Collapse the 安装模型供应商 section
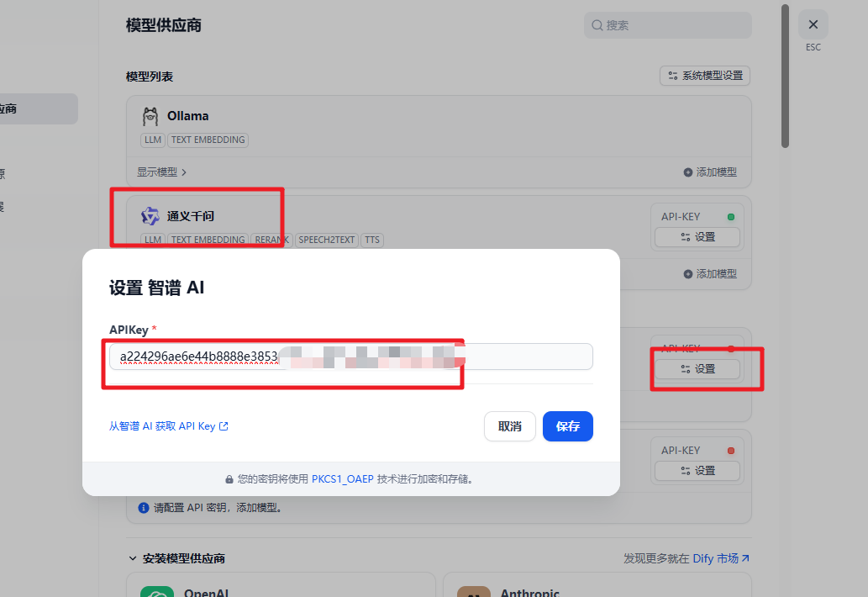 coord(133,558)
